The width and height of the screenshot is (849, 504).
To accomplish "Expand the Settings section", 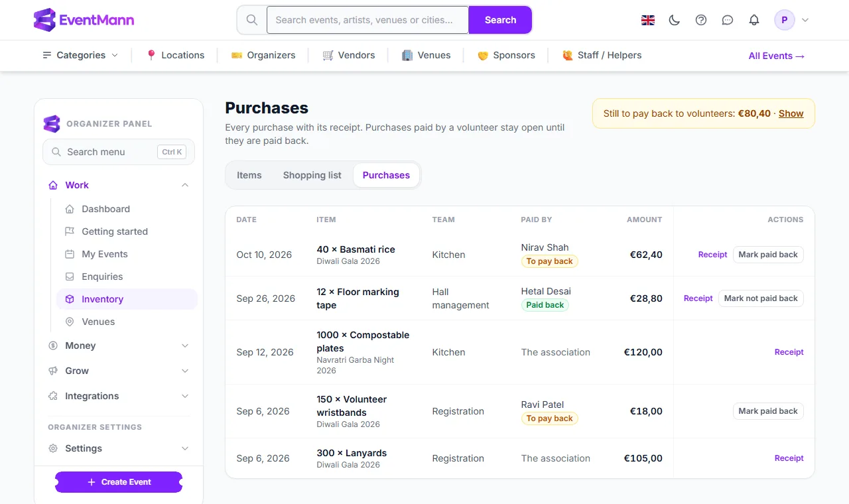I will click(119, 448).
